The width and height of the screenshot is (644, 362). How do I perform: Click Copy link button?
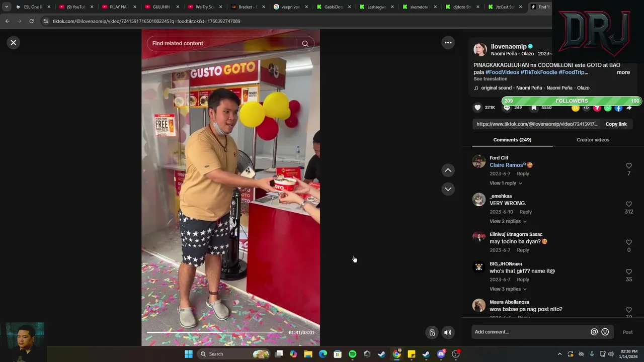616,124
